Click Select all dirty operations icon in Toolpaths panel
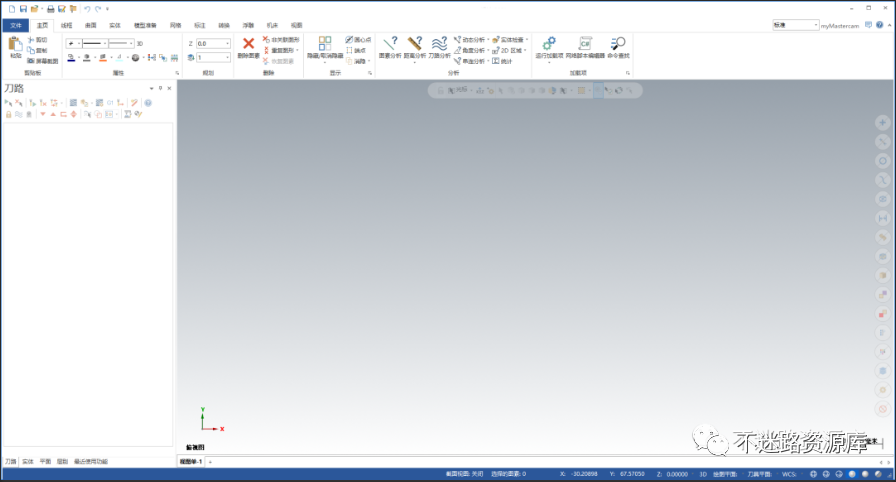Image resolution: width=896 pixels, height=482 pixels. point(19,103)
